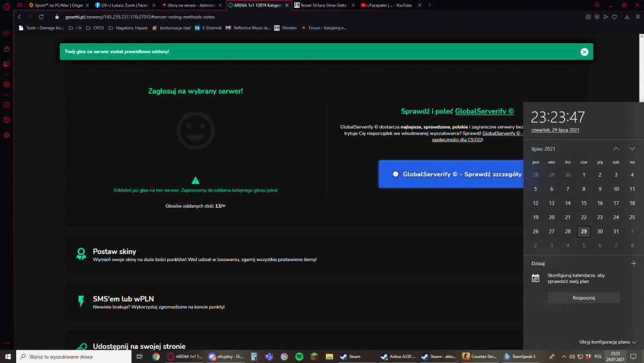Add a new event with the plus icon
Image resolution: width=644 pixels, height=363 pixels.
tap(634, 264)
